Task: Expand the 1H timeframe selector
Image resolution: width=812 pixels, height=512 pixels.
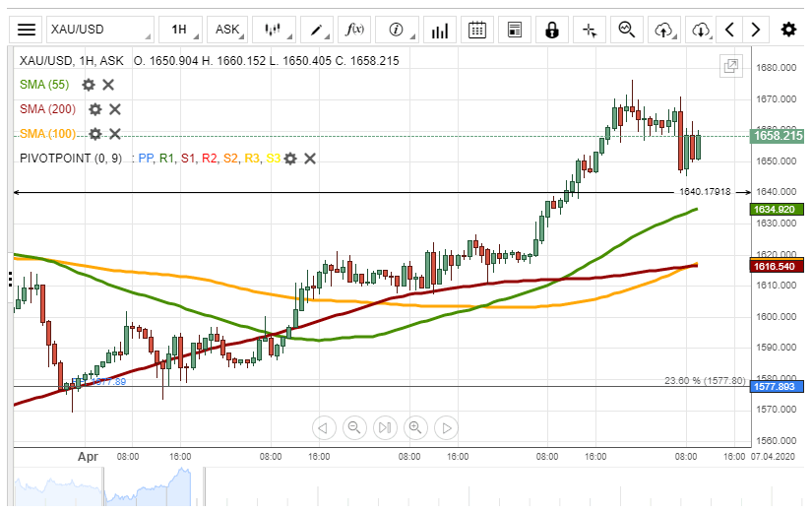Action: click(x=183, y=30)
